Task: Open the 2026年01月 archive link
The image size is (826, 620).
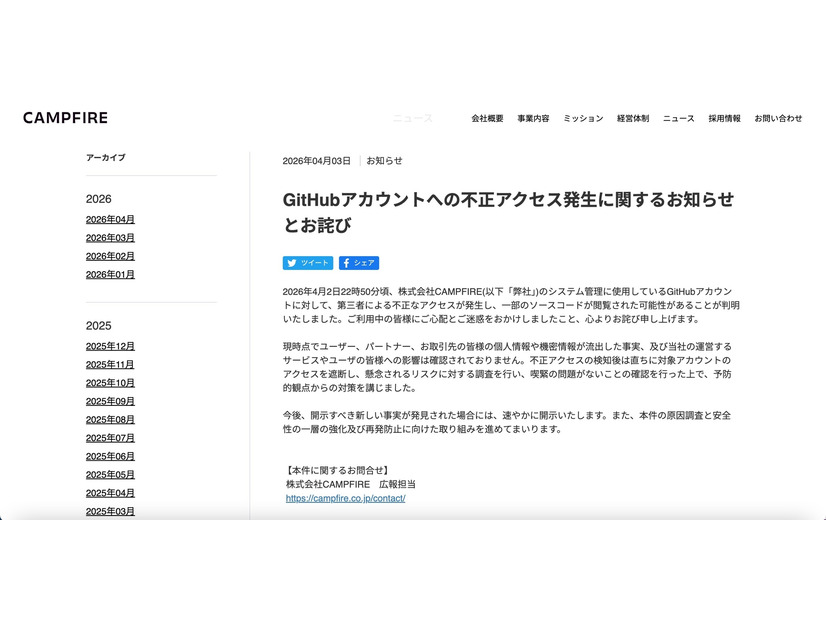Action: (109, 274)
